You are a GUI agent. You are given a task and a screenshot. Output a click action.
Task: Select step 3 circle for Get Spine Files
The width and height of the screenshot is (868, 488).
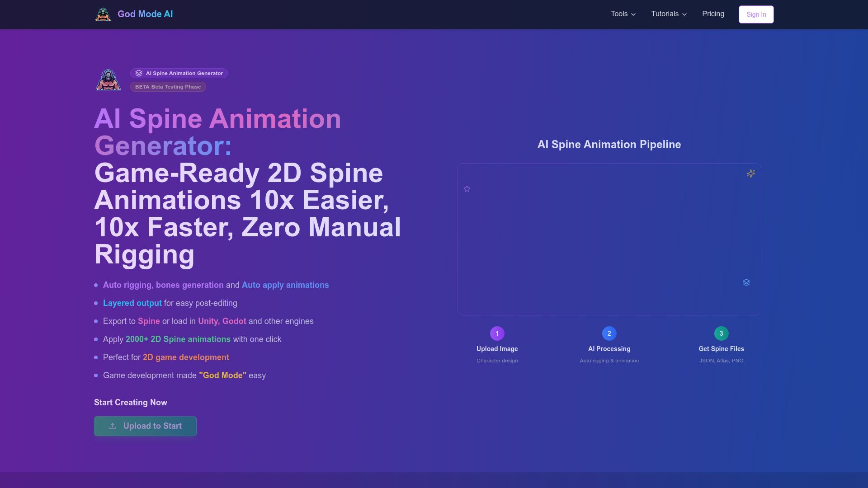[x=722, y=333]
